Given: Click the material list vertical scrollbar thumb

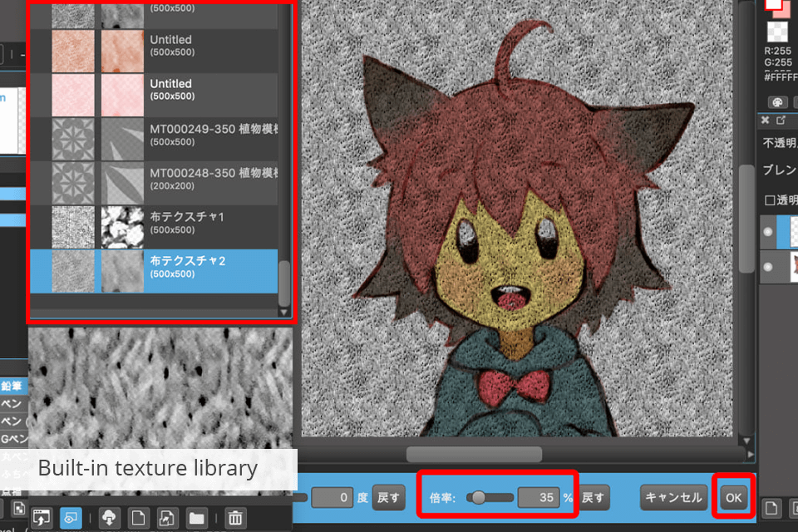Looking at the screenshot, I should [284, 283].
